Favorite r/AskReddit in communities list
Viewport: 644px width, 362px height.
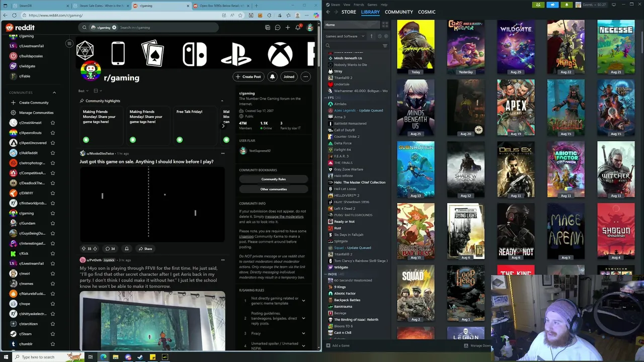(52, 153)
